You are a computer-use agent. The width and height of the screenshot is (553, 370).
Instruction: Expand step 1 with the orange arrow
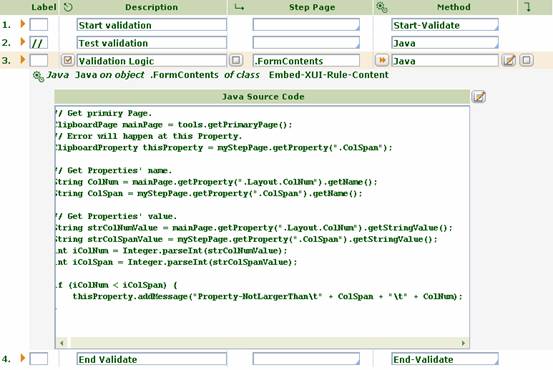[x=23, y=24]
